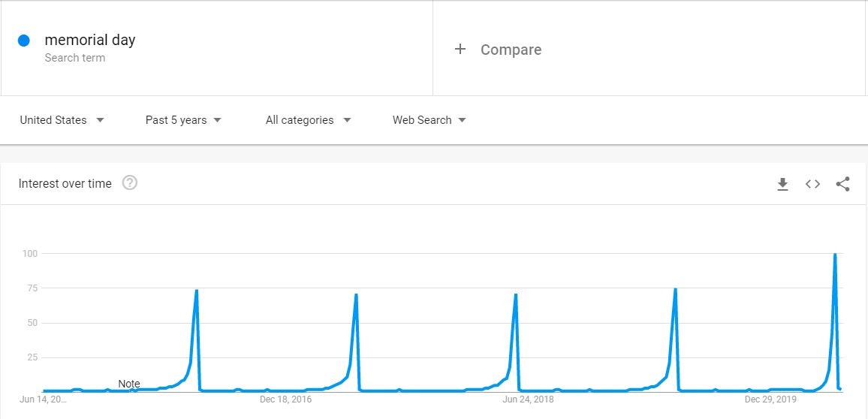Click the Note marker on the chart
The width and height of the screenshot is (868, 419).
point(129,384)
